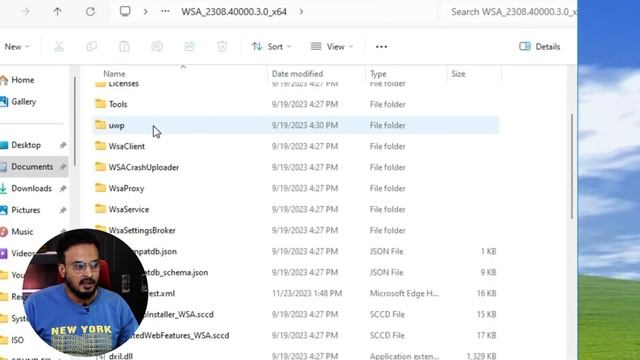Click the 1,329 KB size cell
This screenshot has height=360, width=640.
click(x=481, y=356)
